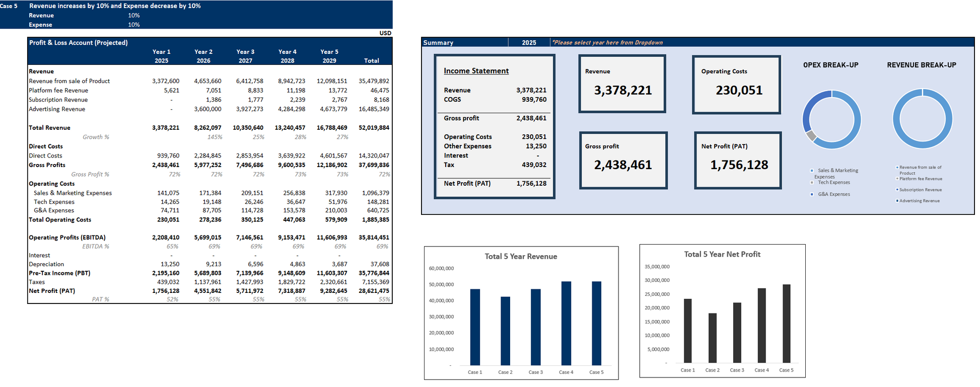Click the Platform fee Revenue legend entry
Image resolution: width=980 pixels, height=387 pixels.
[x=920, y=179]
